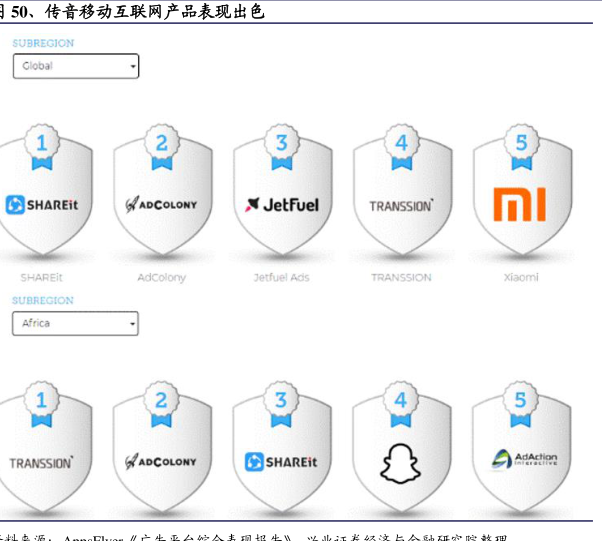
Task: Click the Xiaomi caption under the badge
Action: coord(520,277)
